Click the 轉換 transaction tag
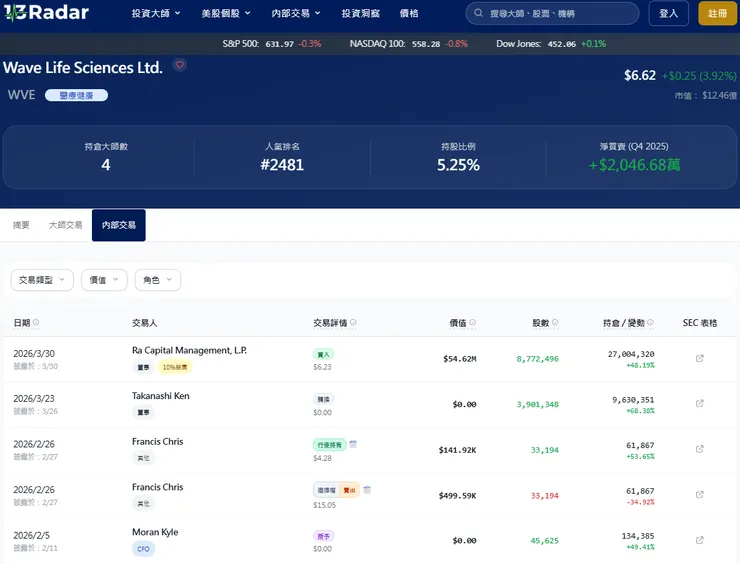This screenshot has height=564, width=740. (x=323, y=400)
